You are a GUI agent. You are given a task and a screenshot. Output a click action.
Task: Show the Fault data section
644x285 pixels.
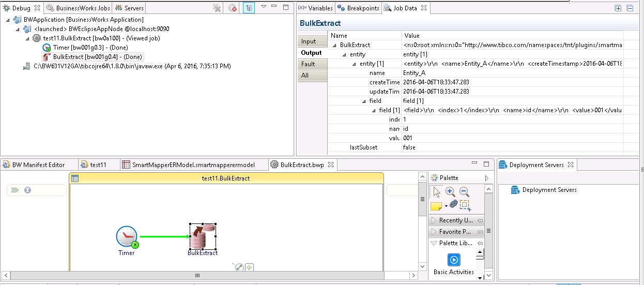(309, 64)
